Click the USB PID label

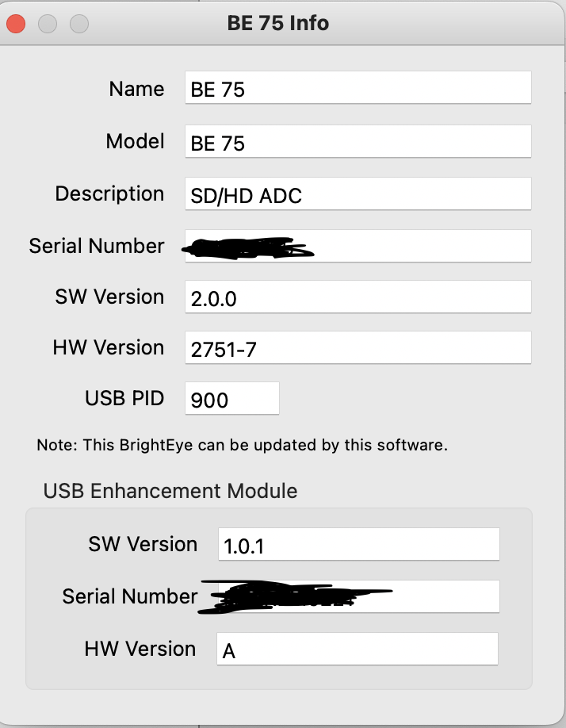124,397
